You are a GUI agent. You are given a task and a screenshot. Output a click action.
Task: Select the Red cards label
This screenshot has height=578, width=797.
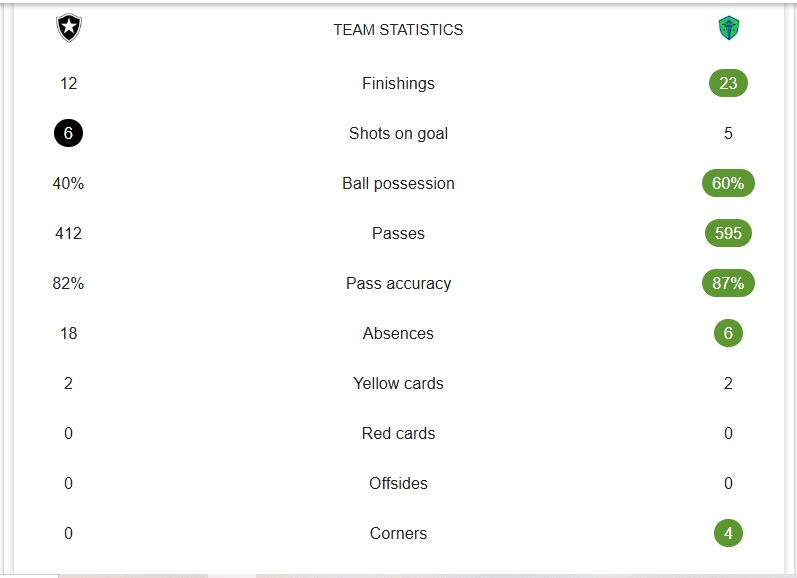(x=398, y=433)
